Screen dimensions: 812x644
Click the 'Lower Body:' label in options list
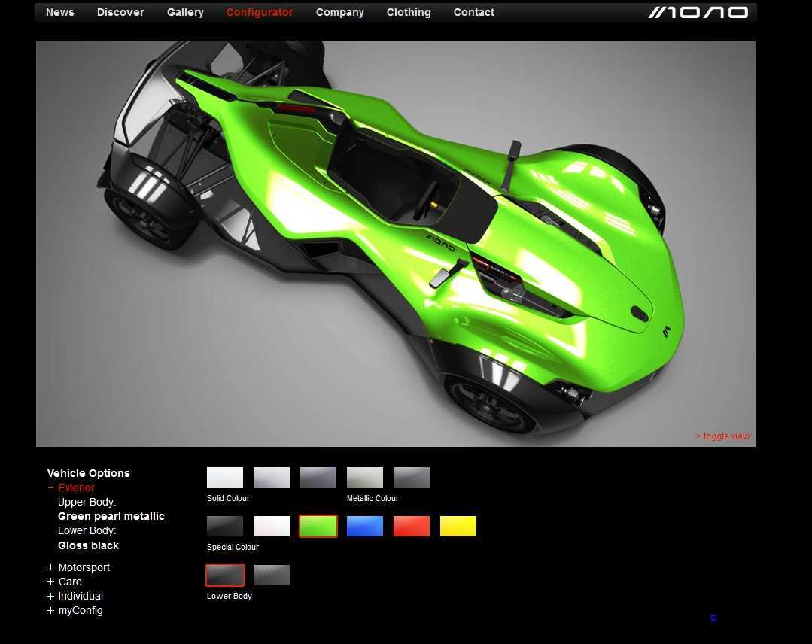tap(87, 530)
